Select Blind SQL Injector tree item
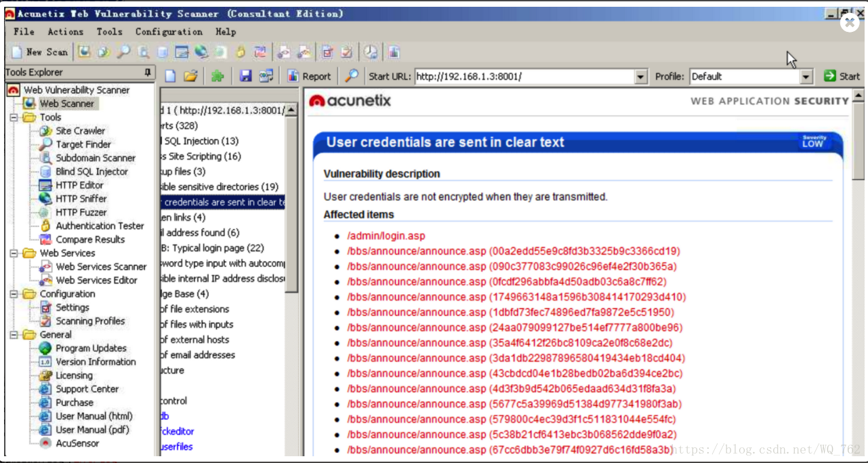868x463 pixels. tap(91, 171)
